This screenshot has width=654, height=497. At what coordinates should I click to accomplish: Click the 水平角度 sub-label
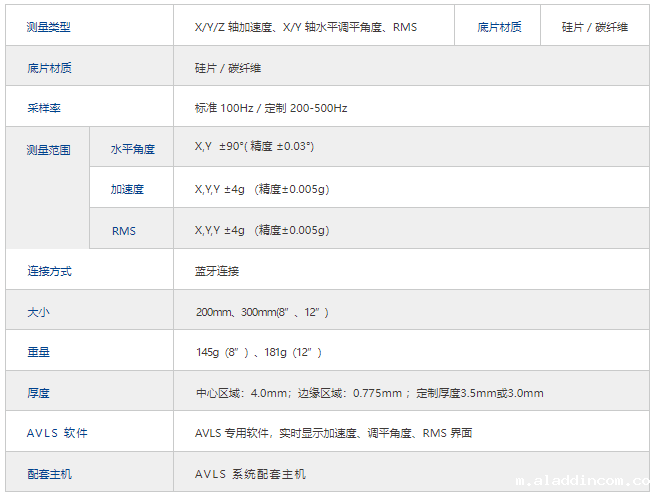click(132, 149)
